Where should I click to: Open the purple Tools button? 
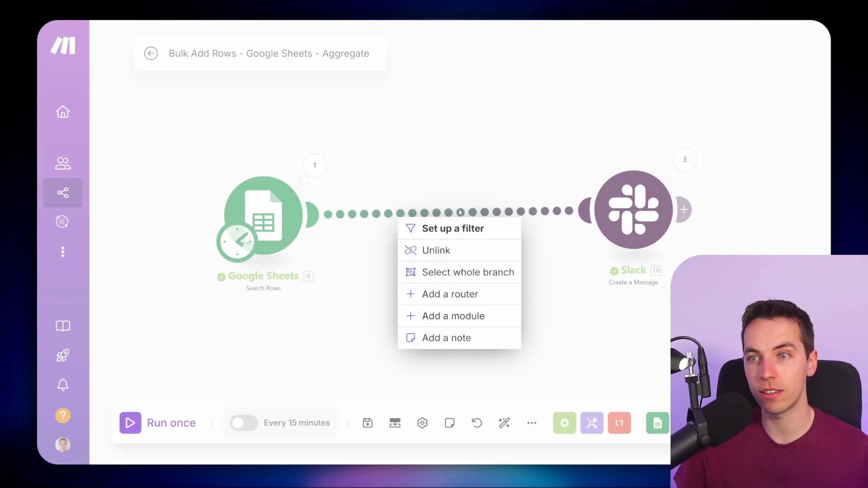(x=592, y=423)
